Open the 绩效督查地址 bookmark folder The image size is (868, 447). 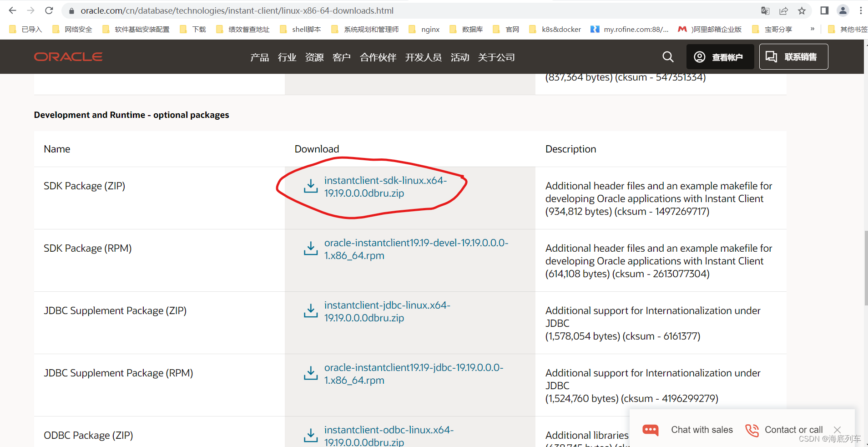click(x=243, y=29)
